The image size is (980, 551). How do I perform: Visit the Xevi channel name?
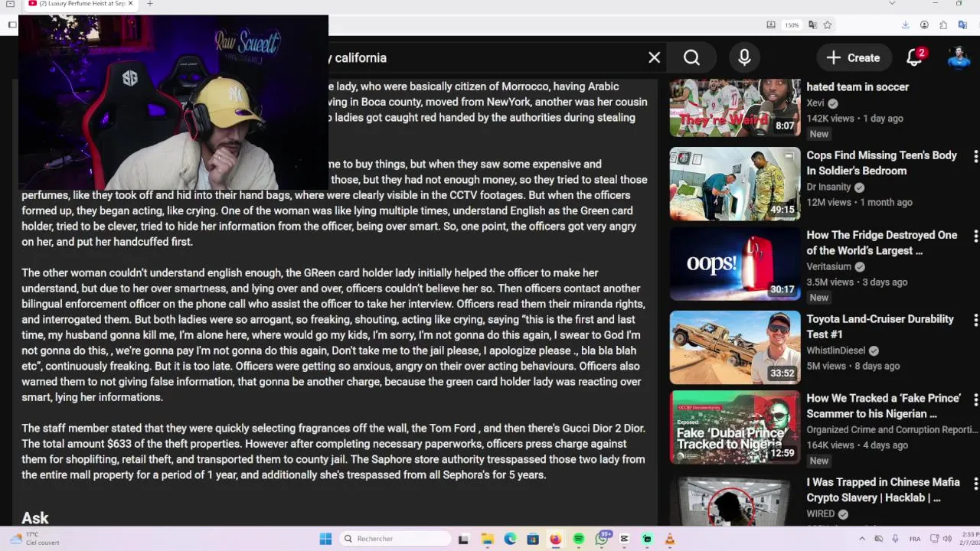(815, 103)
